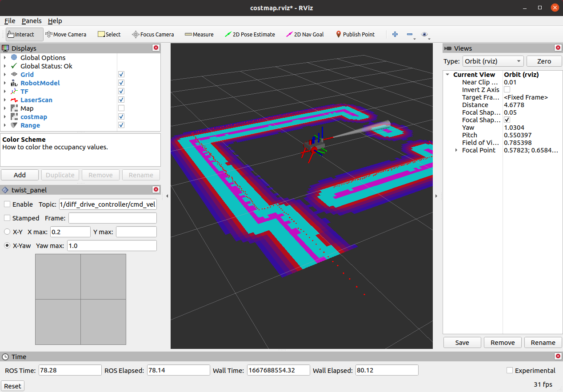Activate 2D Pose Estimate
The height and width of the screenshot is (392, 563).
[250, 34]
